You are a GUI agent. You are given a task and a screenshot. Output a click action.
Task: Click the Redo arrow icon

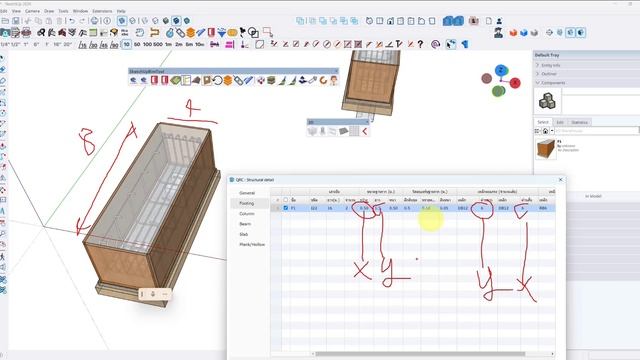82,20
